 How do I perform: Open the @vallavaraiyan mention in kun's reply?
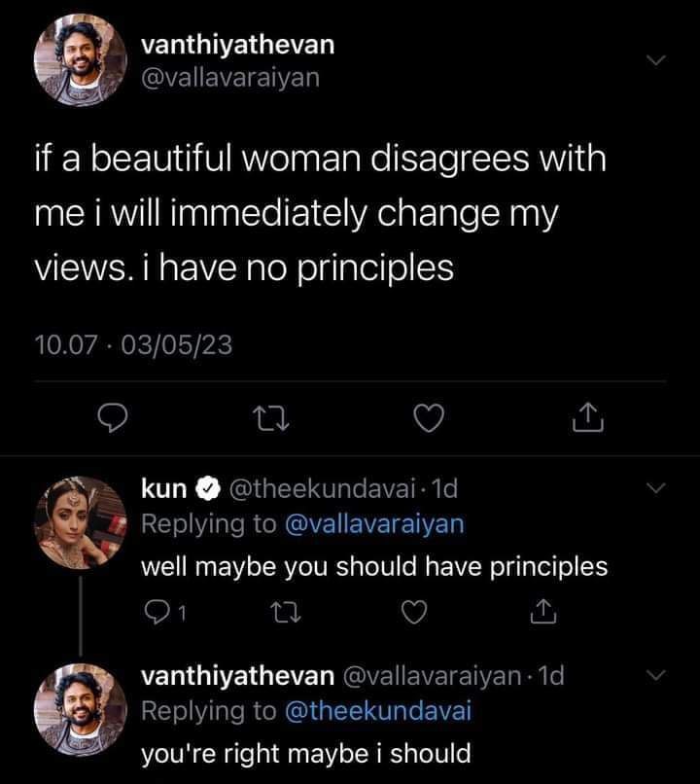[373, 523]
